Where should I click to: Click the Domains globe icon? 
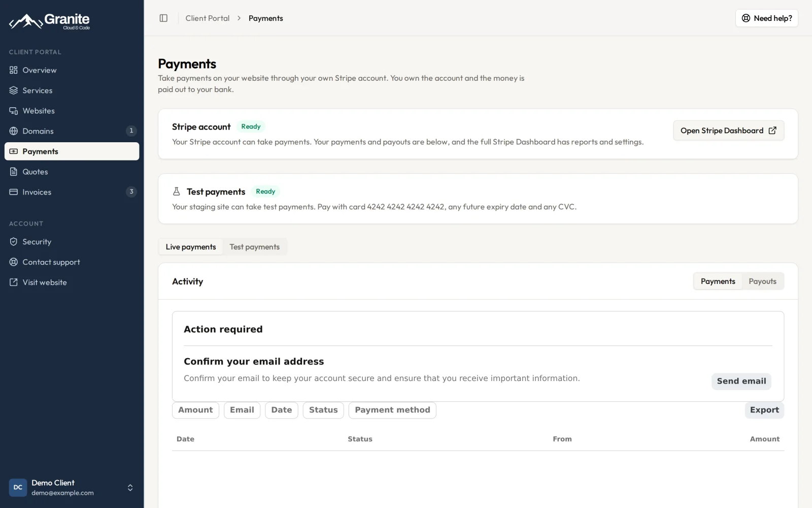14,131
